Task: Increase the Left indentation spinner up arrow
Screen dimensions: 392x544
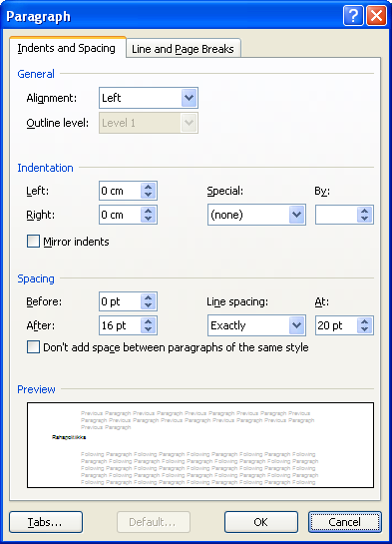Action: click(148, 187)
